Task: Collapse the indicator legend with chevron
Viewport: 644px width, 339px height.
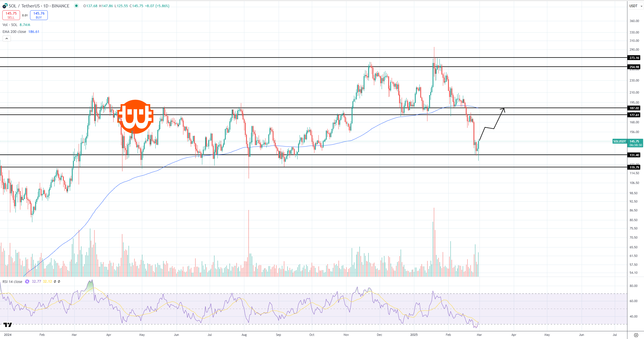Action: (x=7, y=38)
